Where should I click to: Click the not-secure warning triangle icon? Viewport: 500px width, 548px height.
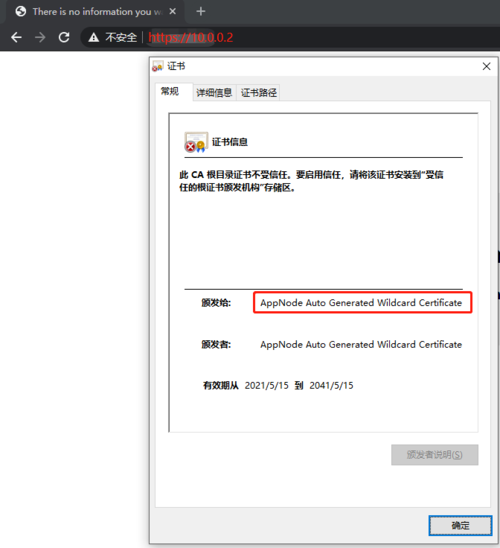tap(93, 37)
